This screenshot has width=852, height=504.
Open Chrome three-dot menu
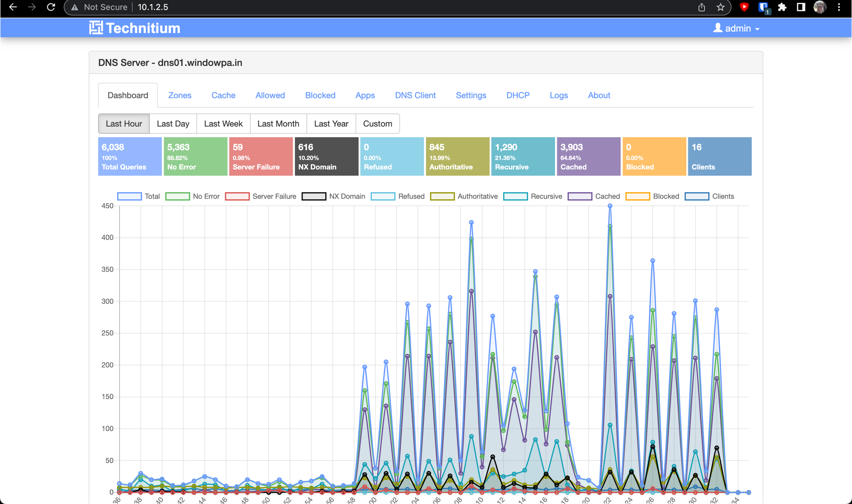[x=838, y=7]
